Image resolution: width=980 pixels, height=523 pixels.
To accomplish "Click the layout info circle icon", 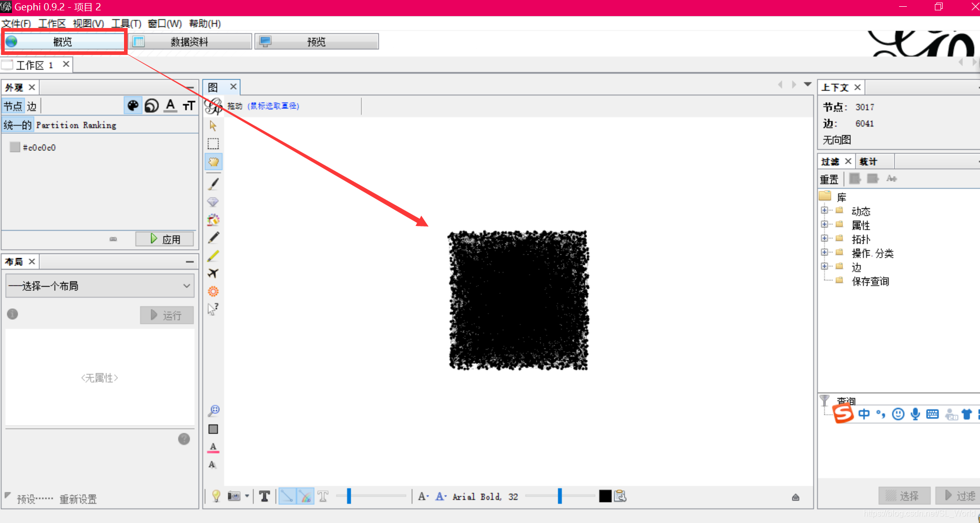I will 12,314.
